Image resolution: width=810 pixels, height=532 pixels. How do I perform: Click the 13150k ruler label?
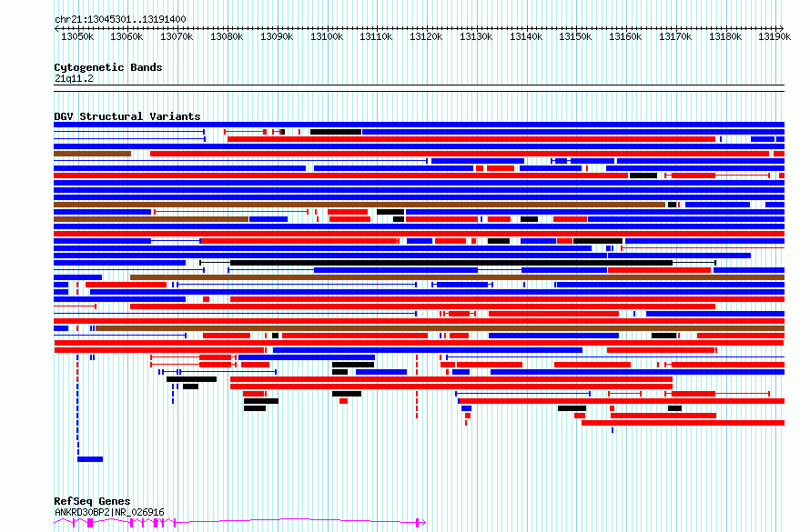point(575,36)
